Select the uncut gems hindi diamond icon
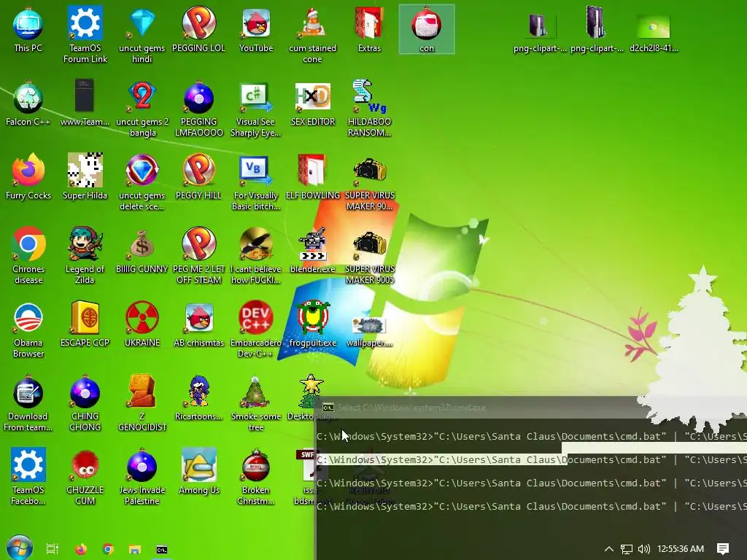The height and width of the screenshot is (560, 747). pos(142,23)
